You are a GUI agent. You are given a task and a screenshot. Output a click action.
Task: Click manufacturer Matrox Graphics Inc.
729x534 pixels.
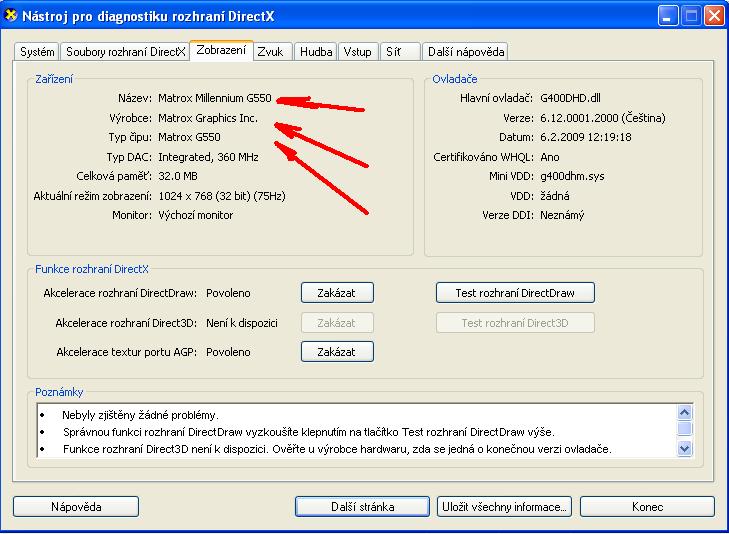click(208, 118)
